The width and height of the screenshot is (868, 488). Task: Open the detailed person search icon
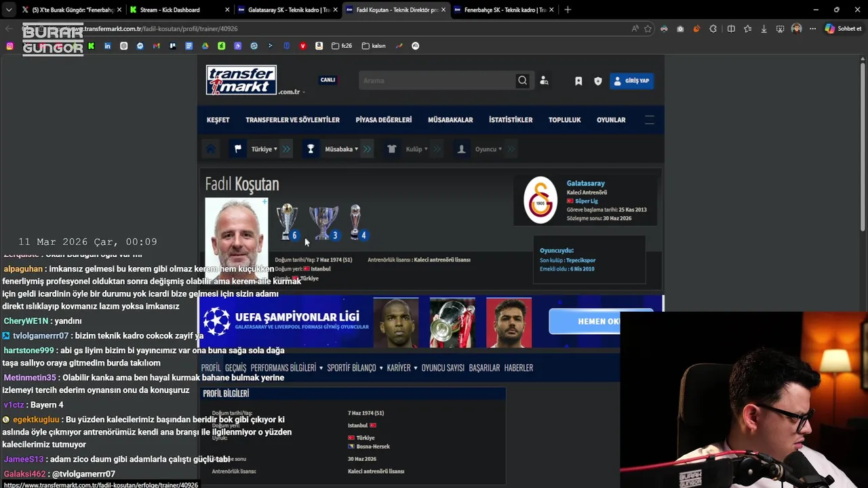[x=544, y=81]
